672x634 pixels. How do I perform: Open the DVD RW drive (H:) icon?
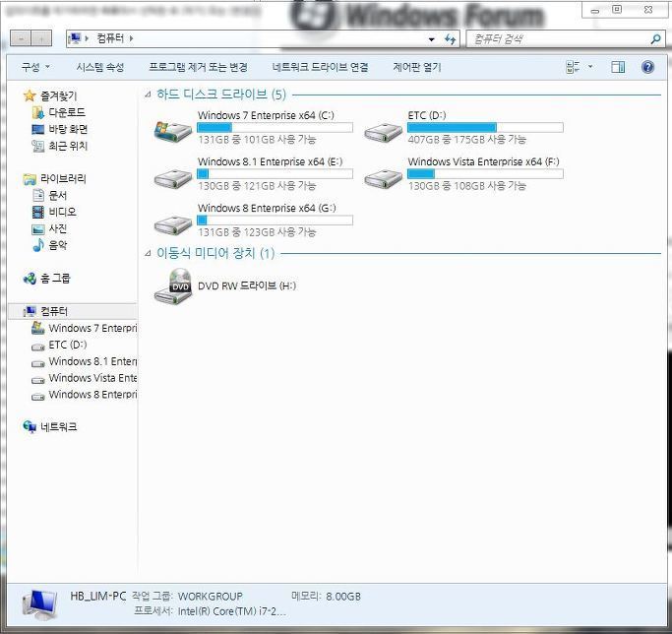[173, 286]
